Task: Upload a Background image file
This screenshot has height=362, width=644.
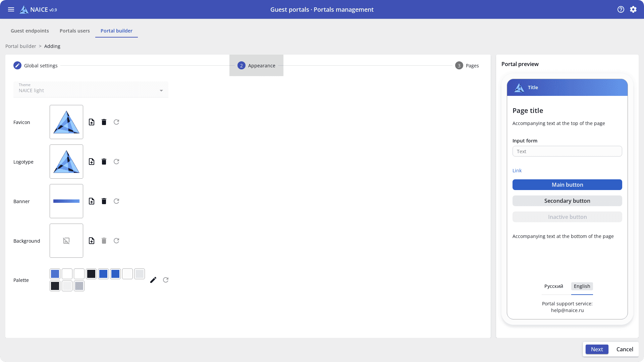Action: [92, 241]
